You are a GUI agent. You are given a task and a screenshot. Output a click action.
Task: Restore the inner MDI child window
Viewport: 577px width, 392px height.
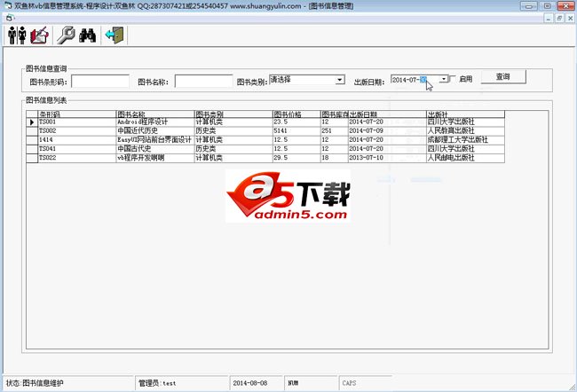(560, 18)
